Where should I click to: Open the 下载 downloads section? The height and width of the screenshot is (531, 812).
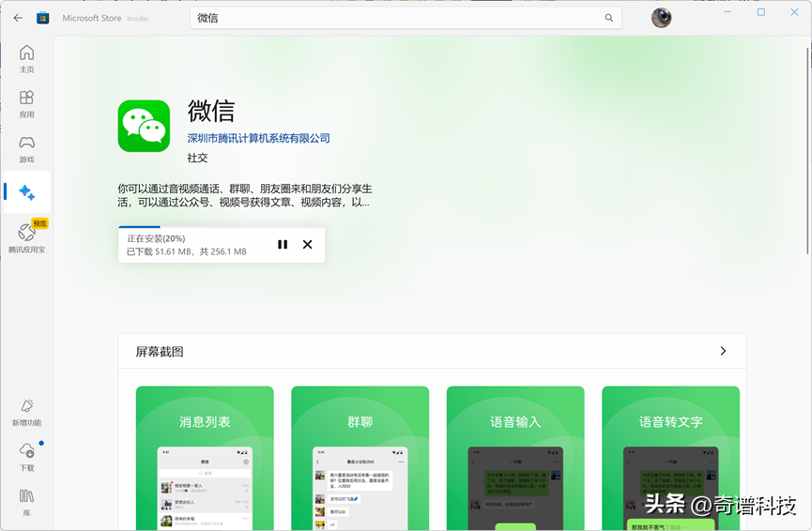point(27,458)
